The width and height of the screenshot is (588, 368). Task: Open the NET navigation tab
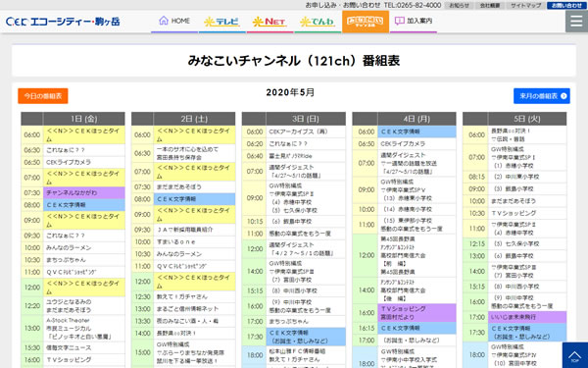coord(269,22)
